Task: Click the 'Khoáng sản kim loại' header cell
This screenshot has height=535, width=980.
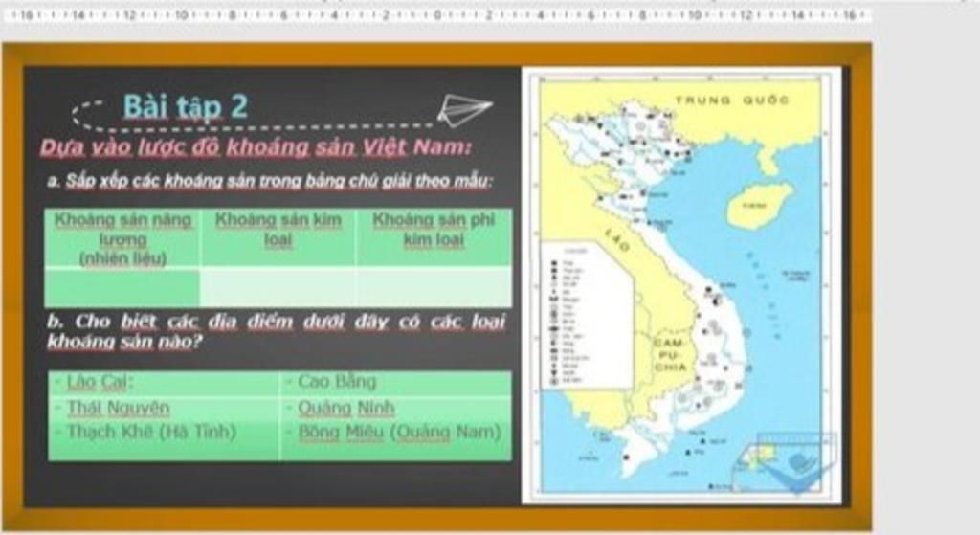Action: click(x=278, y=238)
